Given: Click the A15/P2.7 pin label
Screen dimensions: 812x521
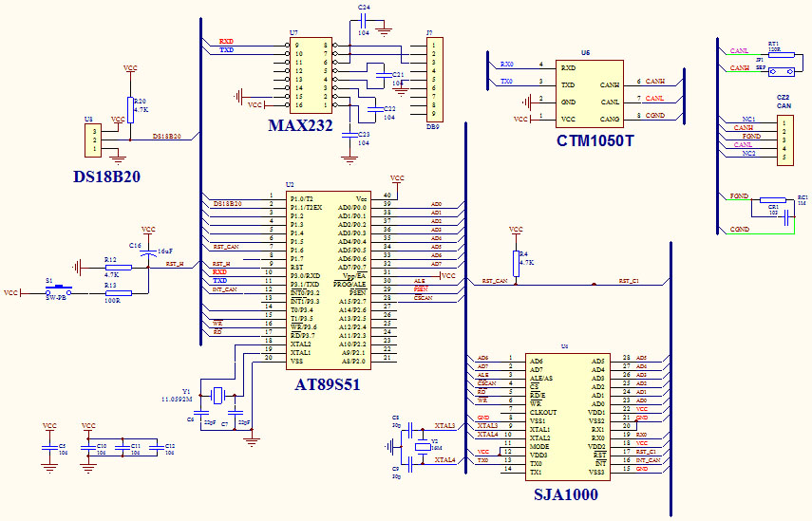Looking at the screenshot, I should 352,301.
